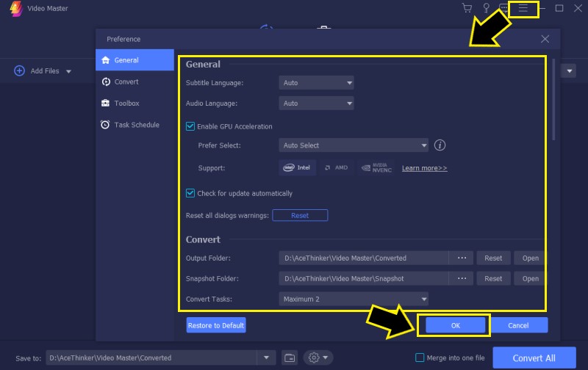This screenshot has height=370, width=588.
Task: Follow the Learn more>> link
Action: tap(425, 168)
